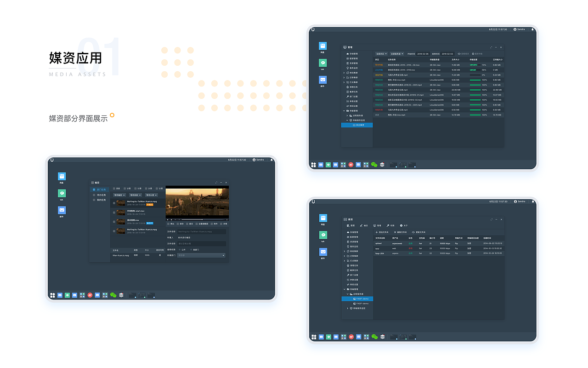The image size is (588, 368).
Task: Click 附件 in the 编目 window toolbar
Action: 214,224
